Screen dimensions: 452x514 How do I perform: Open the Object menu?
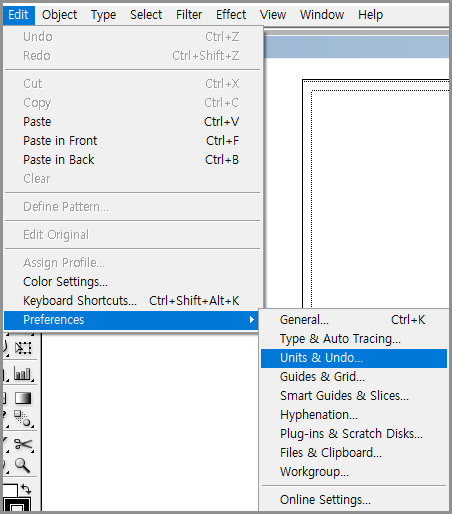pos(59,15)
